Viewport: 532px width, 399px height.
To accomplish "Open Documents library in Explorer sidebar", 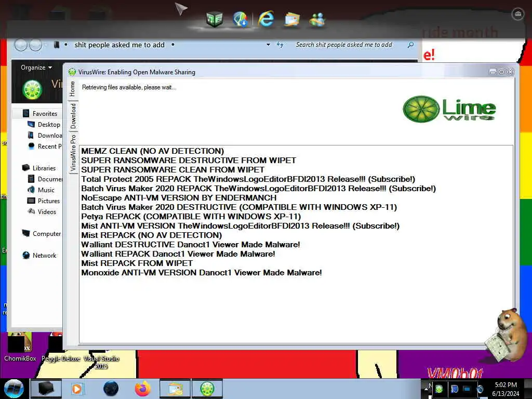I will tap(45, 179).
